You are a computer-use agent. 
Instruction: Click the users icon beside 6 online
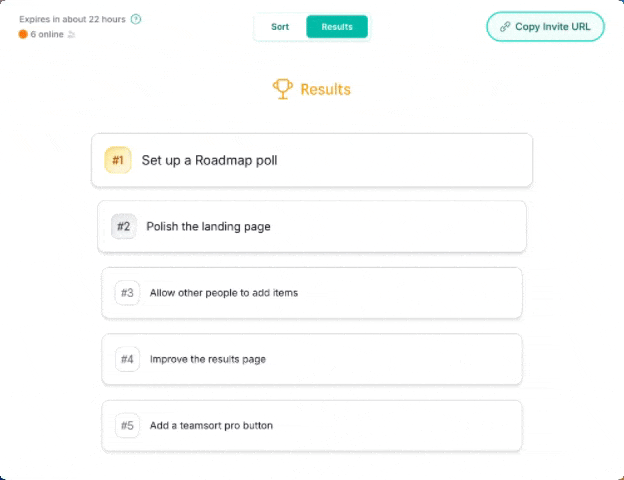point(71,35)
